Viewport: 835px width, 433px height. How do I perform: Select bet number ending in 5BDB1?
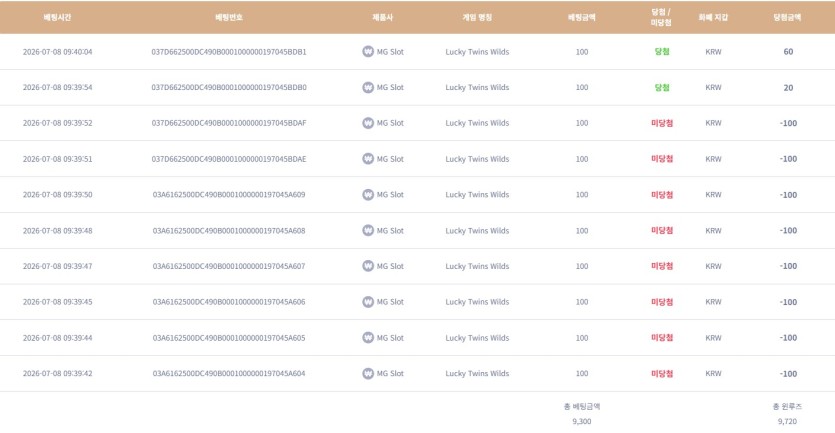229,52
